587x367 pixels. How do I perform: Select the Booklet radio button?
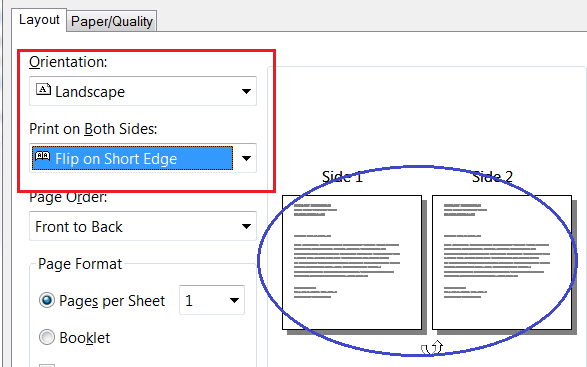(47, 337)
